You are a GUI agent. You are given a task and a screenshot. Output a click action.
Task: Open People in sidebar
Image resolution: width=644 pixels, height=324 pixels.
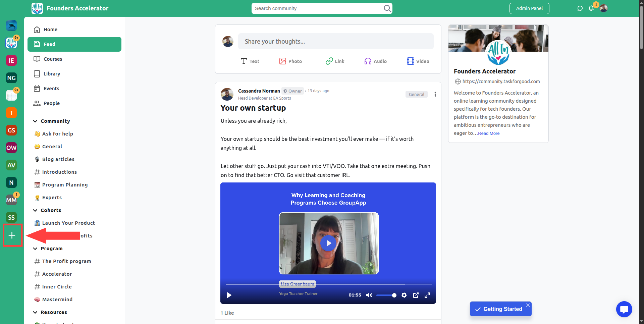(74, 103)
